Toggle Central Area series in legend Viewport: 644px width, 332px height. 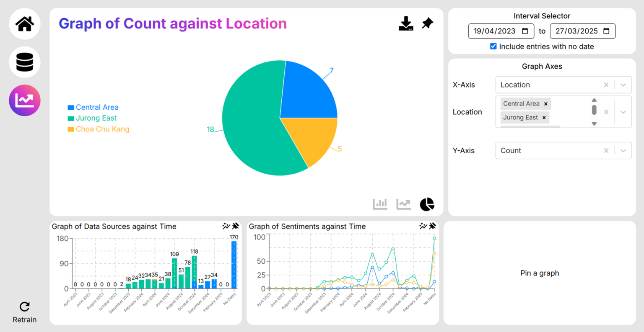coord(93,107)
